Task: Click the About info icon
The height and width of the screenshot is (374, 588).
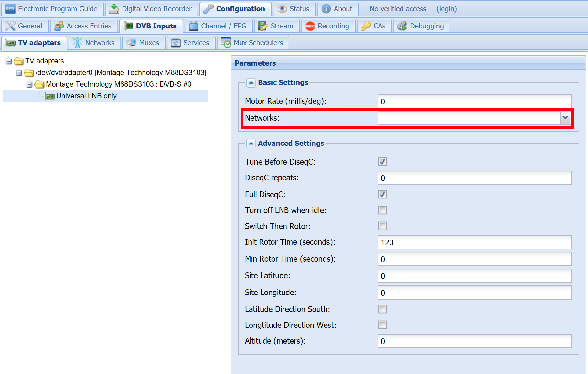Action: coord(326,9)
